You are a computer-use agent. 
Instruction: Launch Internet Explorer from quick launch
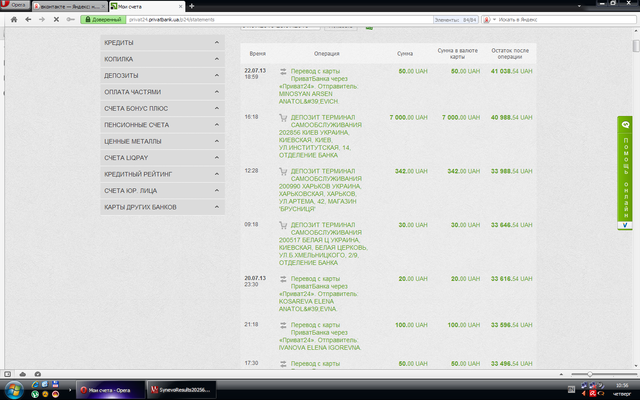coord(35,384)
